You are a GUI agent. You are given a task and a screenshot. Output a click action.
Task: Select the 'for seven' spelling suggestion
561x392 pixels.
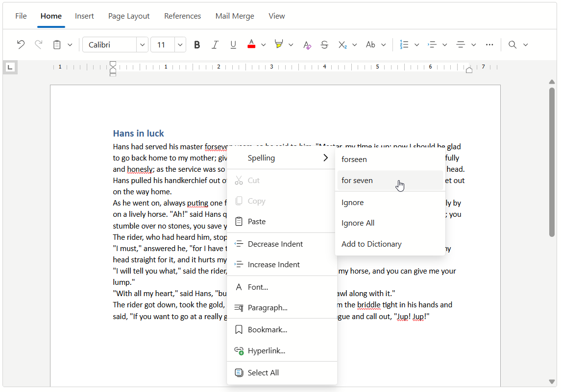pos(357,180)
